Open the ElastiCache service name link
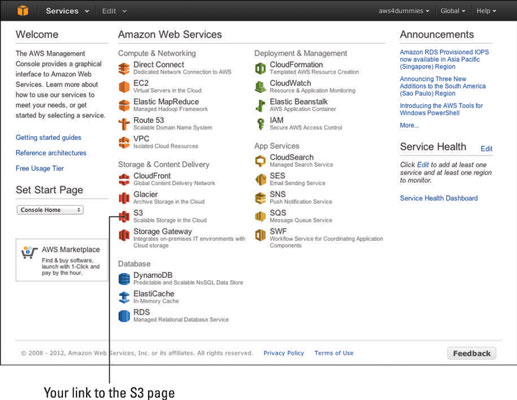 click(154, 294)
